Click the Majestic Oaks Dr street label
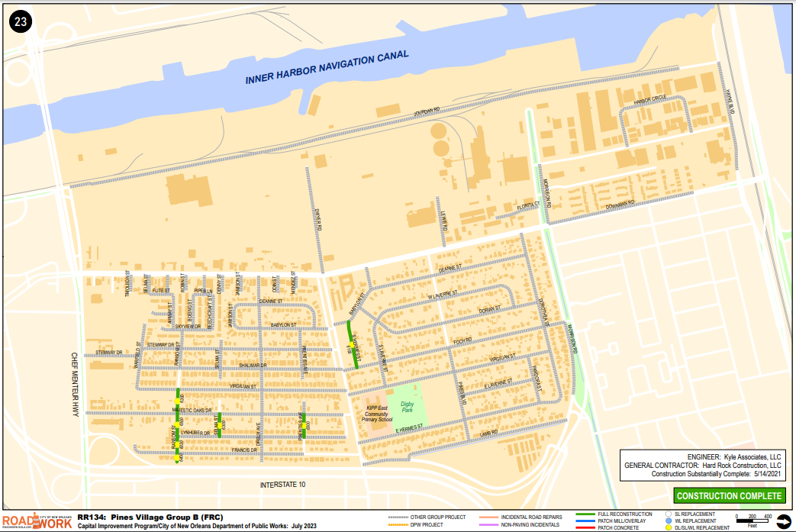This screenshot has height=532, width=796. pos(192,410)
